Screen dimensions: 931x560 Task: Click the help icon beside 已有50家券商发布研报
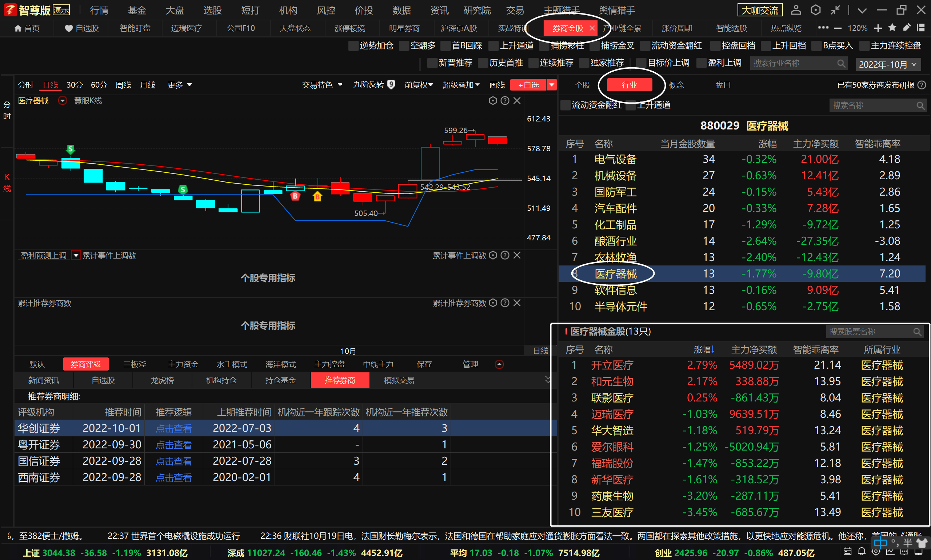pyautogui.click(x=922, y=85)
